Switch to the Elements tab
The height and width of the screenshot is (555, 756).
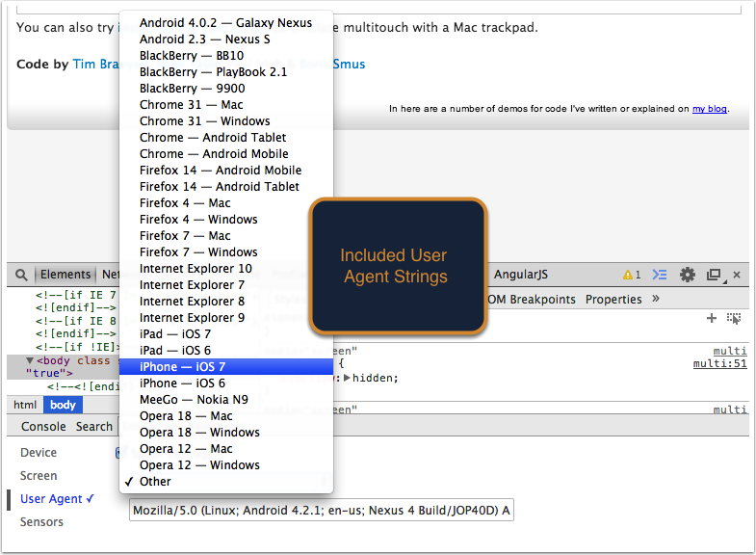(65, 275)
